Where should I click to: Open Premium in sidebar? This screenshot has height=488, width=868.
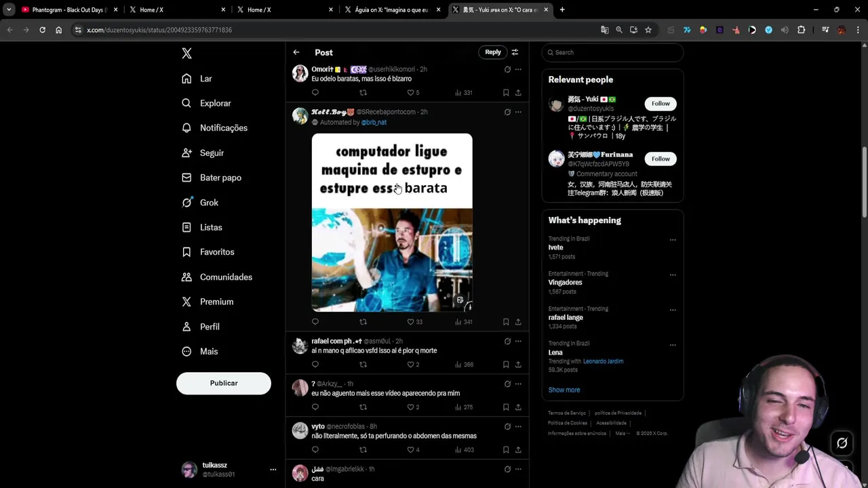tap(207, 302)
